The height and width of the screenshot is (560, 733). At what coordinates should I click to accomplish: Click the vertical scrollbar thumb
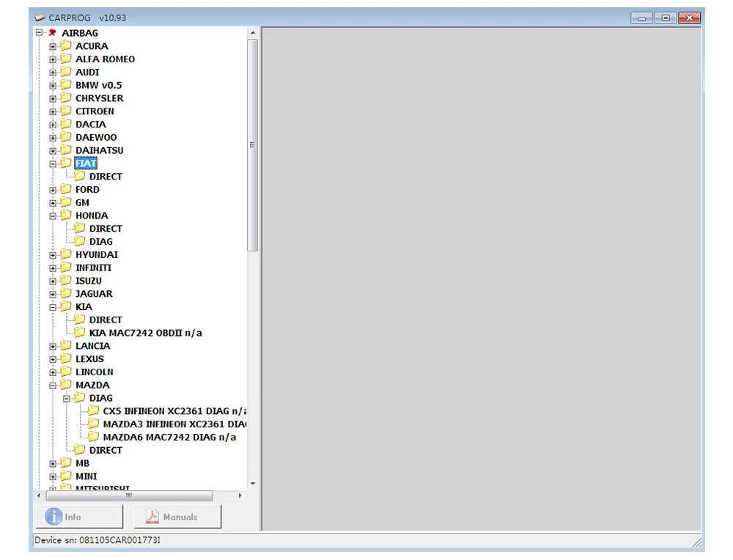point(253,145)
